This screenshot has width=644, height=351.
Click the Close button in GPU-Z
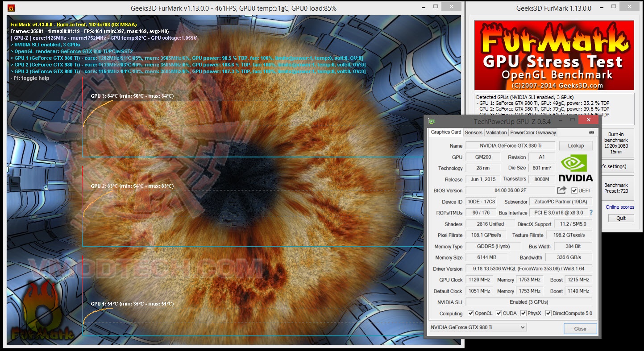[x=580, y=329]
